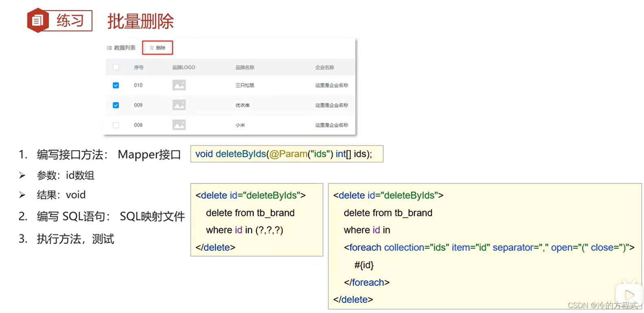Viewport: 644px width, 313px height.
Task: Click the logo placeholder image in row 010
Action: tap(179, 85)
